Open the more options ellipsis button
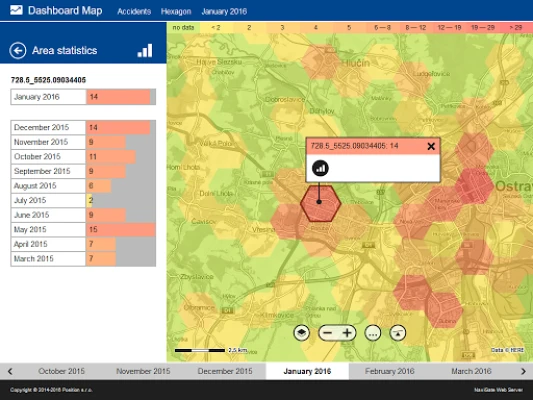This screenshot has height=400, width=533. 373,333
